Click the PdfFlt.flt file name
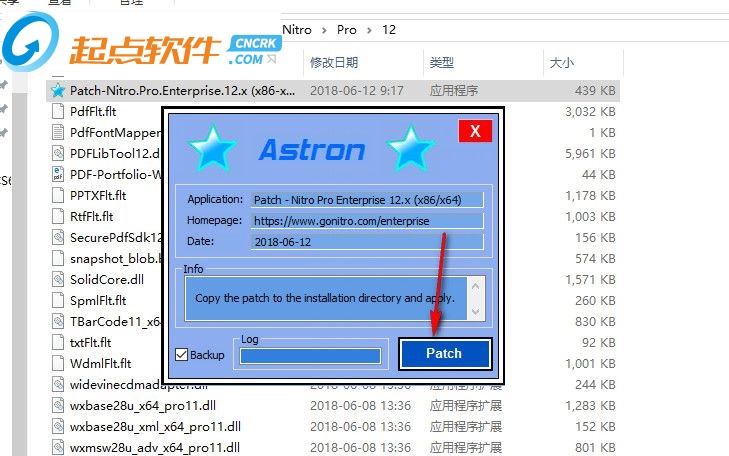Image resolution: width=729 pixels, height=456 pixels. 93,112
